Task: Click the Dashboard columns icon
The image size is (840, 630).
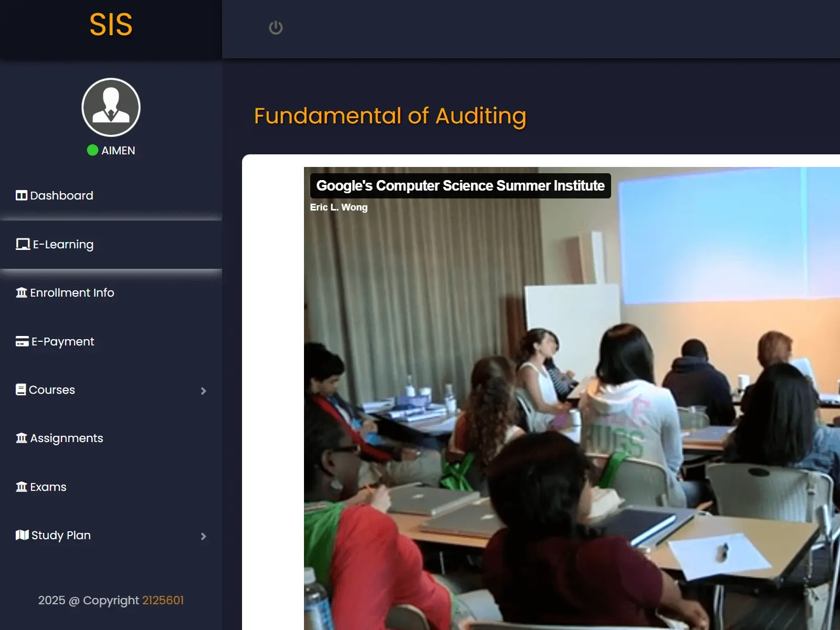Action: (22, 196)
